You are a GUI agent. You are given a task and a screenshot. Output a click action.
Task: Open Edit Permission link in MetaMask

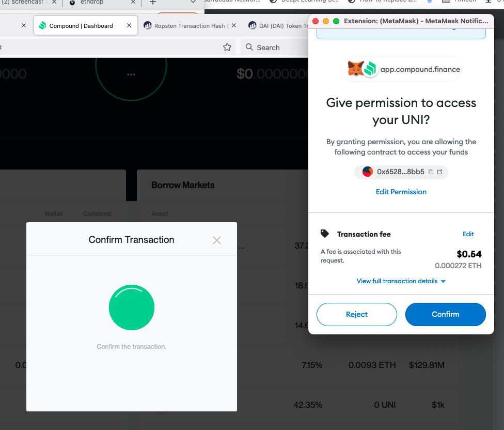[401, 192]
